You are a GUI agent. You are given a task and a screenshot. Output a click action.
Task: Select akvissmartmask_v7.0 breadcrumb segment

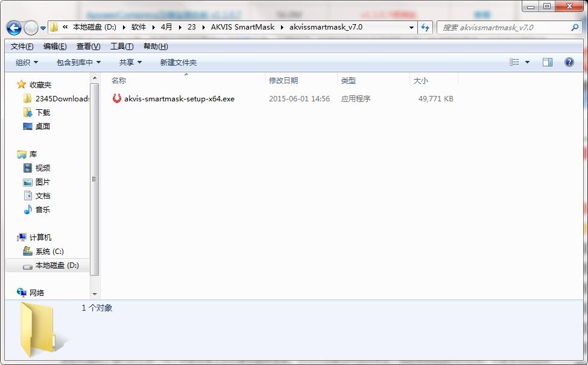(x=326, y=27)
